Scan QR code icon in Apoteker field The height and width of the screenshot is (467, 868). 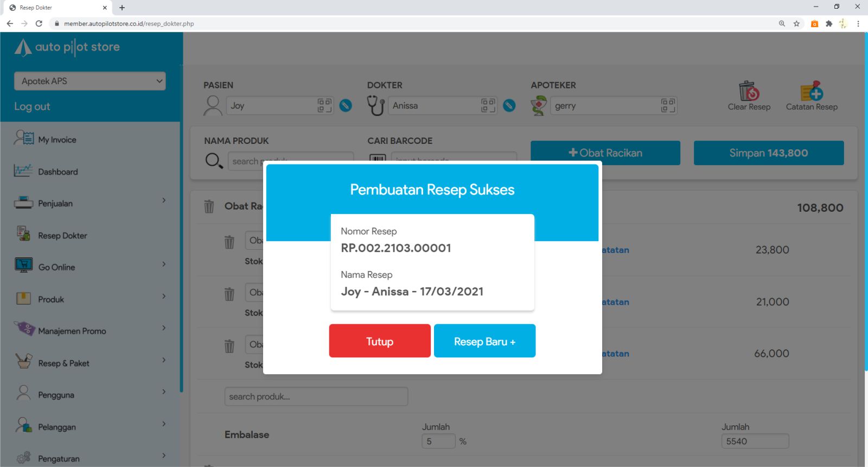pyautogui.click(x=668, y=105)
